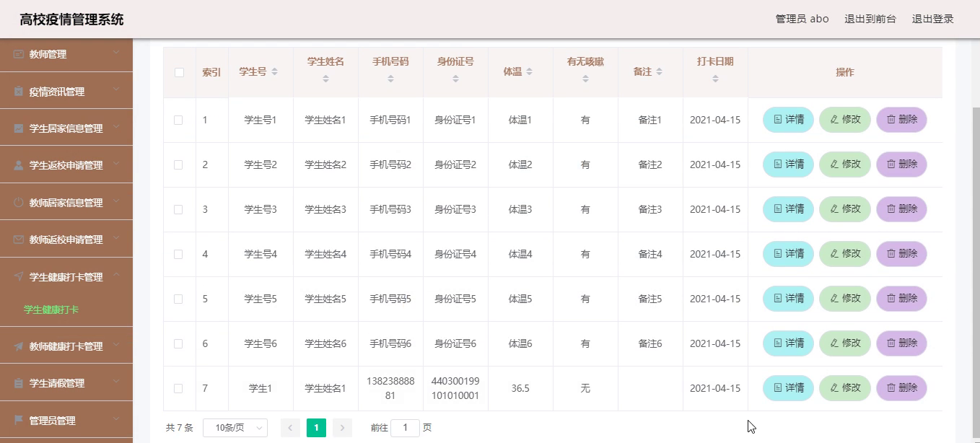
Task: Click 退出登录 link
Action: coord(933,19)
